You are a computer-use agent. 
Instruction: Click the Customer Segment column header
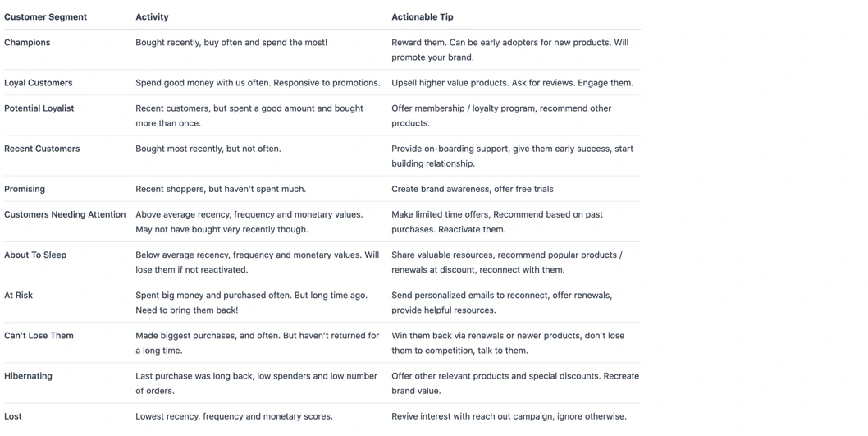(45, 16)
